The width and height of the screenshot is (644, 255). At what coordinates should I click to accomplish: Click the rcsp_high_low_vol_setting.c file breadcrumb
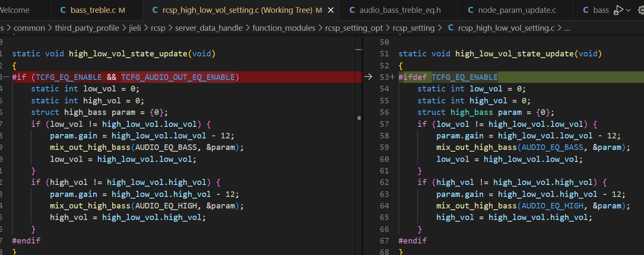coord(501,28)
